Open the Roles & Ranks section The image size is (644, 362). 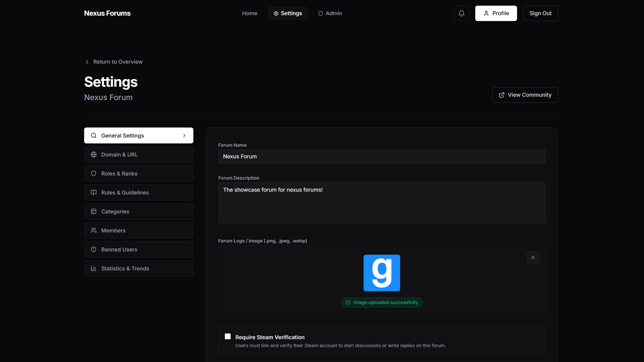pyautogui.click(x=139, y=173)
